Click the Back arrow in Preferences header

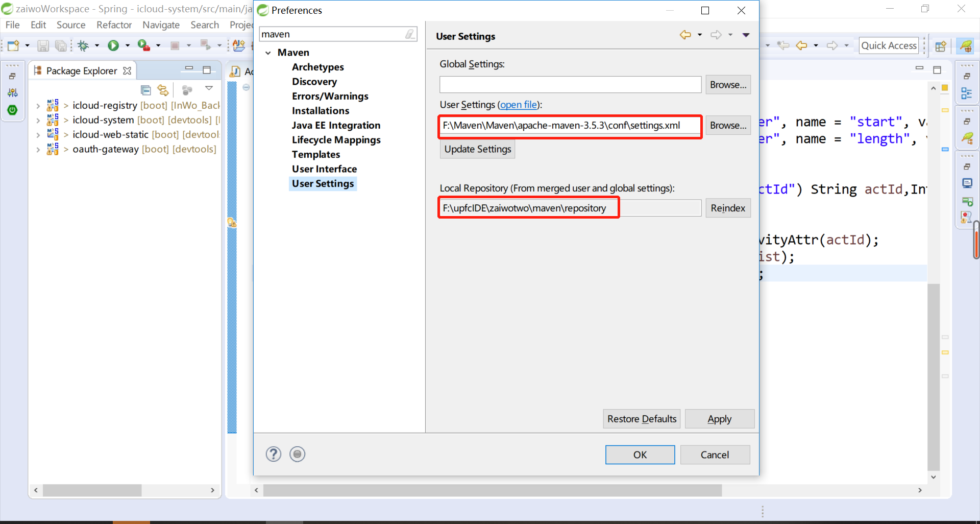pyautogui.click(x=685, y=35)
